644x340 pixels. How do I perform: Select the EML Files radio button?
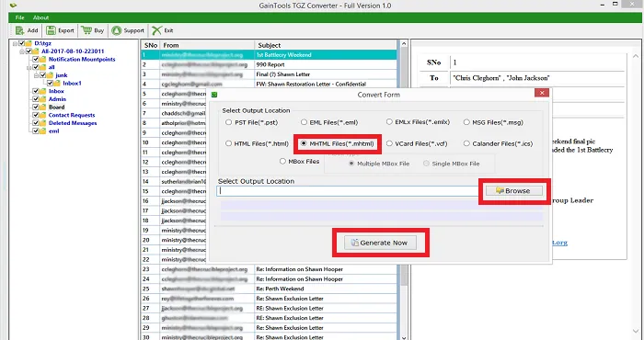tap(304, 122)
